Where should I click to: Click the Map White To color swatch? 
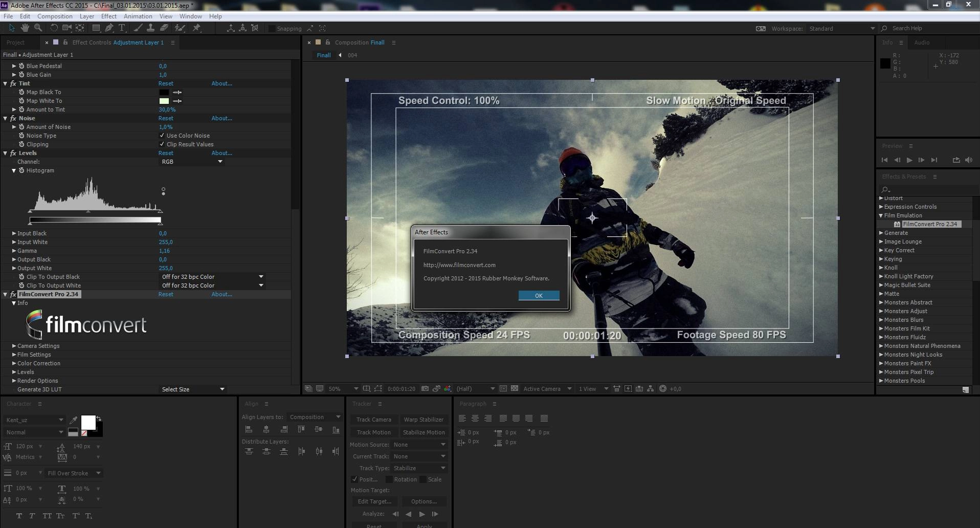tap(164, 101)
